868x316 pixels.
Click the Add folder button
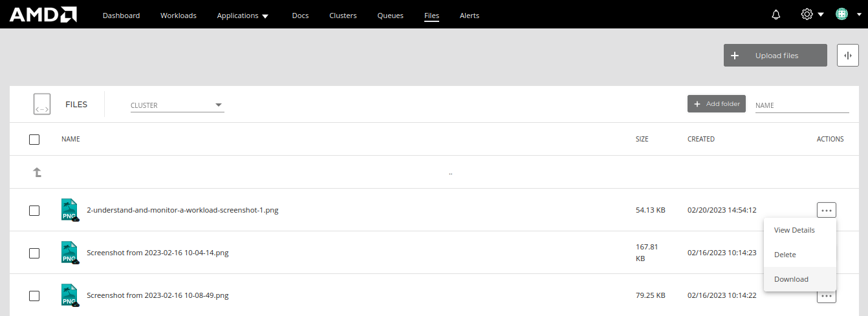point(717,103)
